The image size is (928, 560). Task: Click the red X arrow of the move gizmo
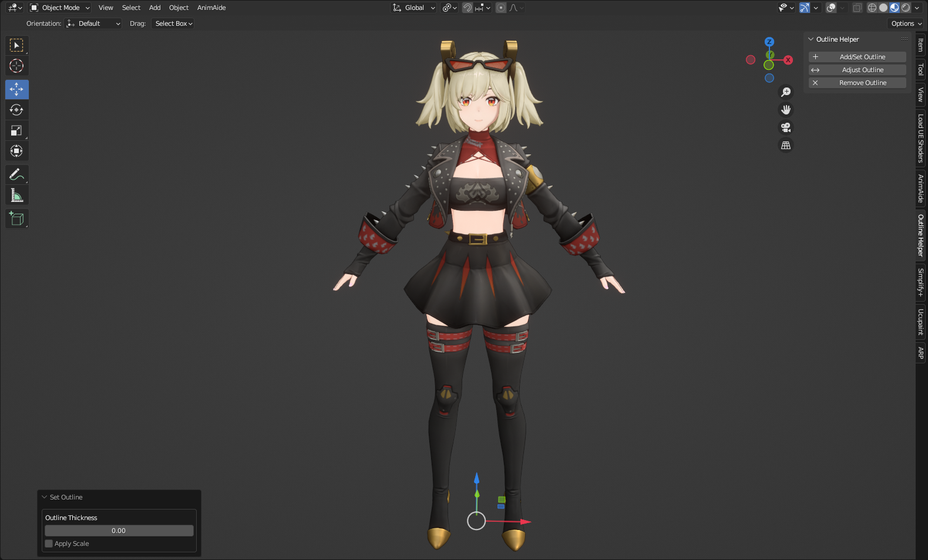[524, 521]
